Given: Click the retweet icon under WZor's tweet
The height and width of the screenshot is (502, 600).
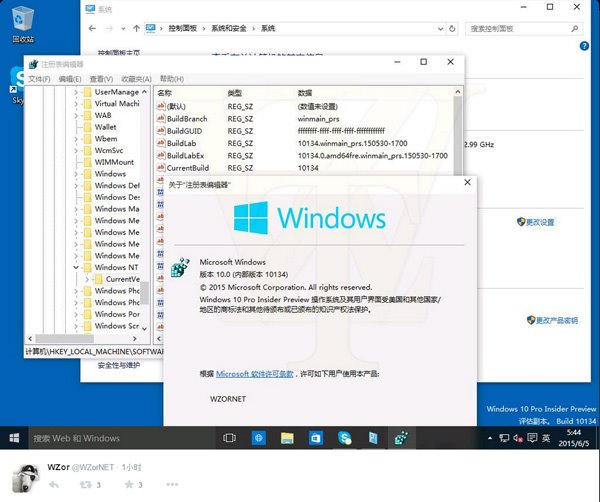Looking at the screenshot, I should coord(84,485).
